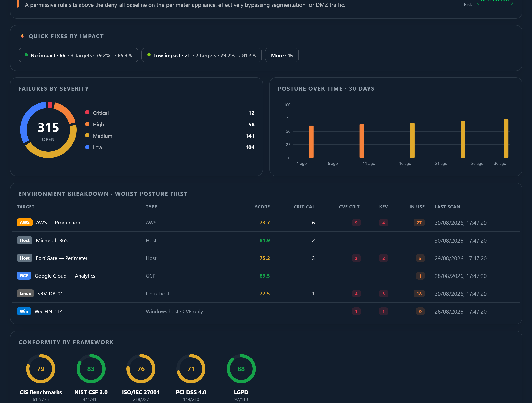Click the In Use 27 badge

(x=419, y=223)
